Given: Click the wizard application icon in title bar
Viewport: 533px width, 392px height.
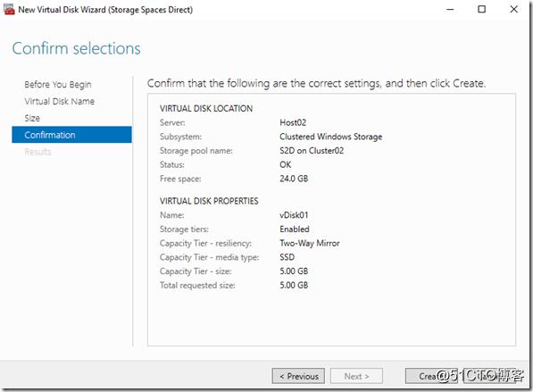Looking at the screenshot, I should point(9,10).
